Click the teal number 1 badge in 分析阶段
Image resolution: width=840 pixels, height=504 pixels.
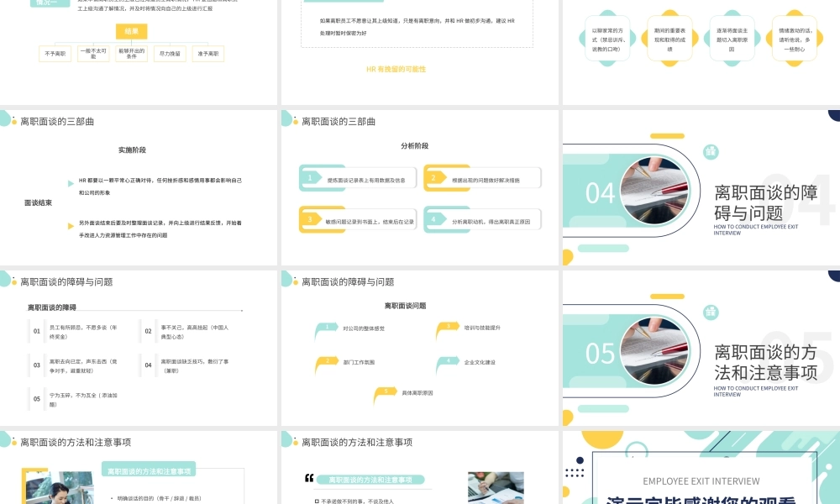point(310,178)
